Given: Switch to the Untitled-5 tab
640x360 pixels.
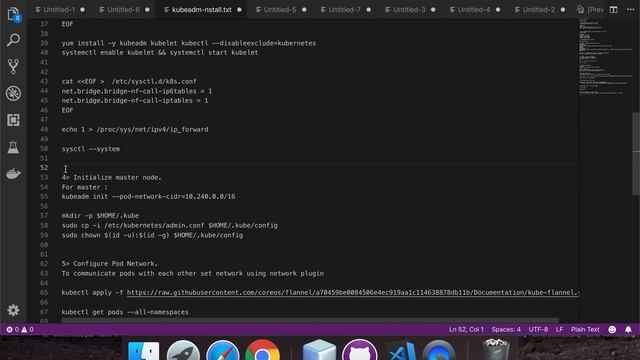Looking at the screenshot, I should pos(280,9).
